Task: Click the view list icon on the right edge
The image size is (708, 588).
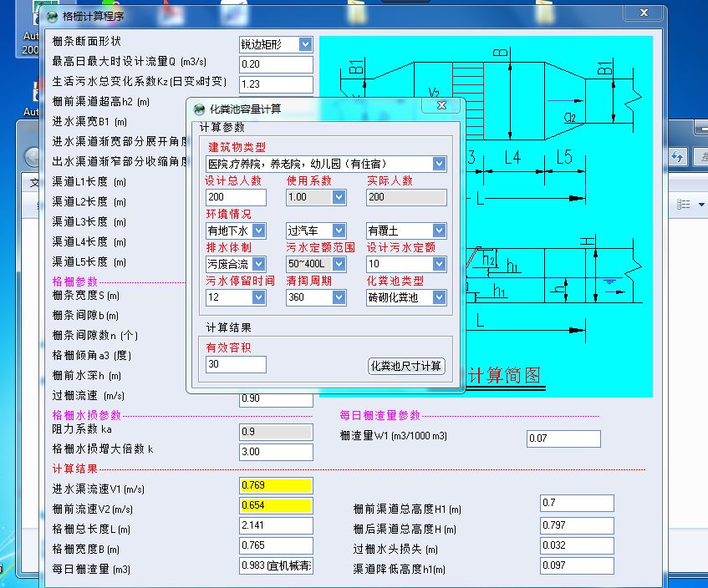Action: (683, 204)
